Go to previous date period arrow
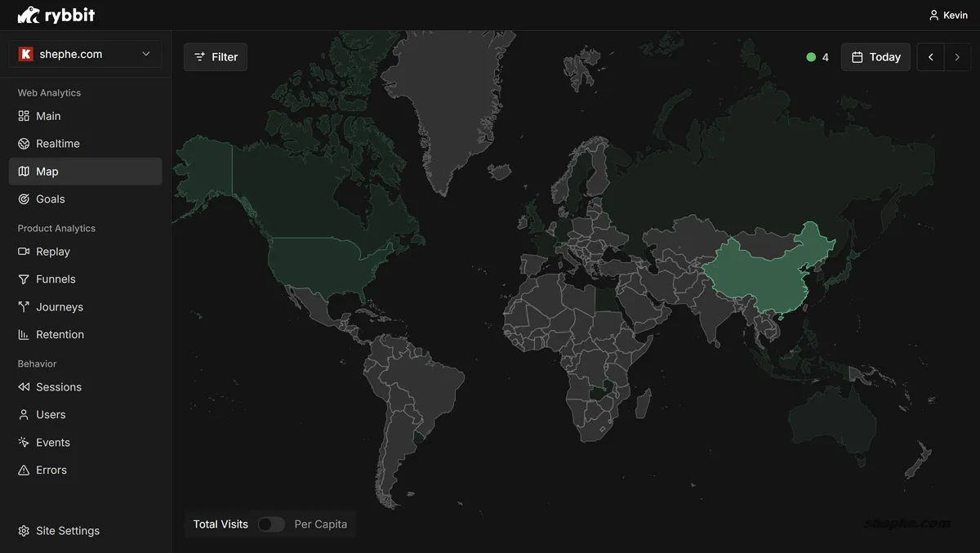 pyautogui.click(x=930, y=57)
